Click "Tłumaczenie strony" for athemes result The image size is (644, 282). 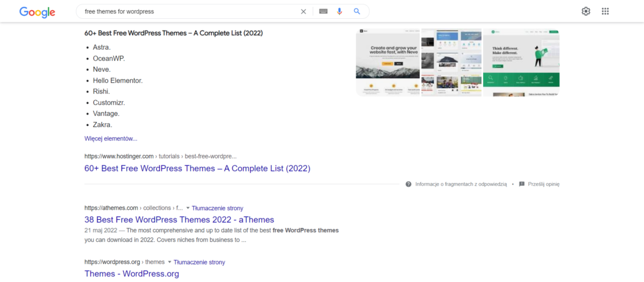pos(218,208)
